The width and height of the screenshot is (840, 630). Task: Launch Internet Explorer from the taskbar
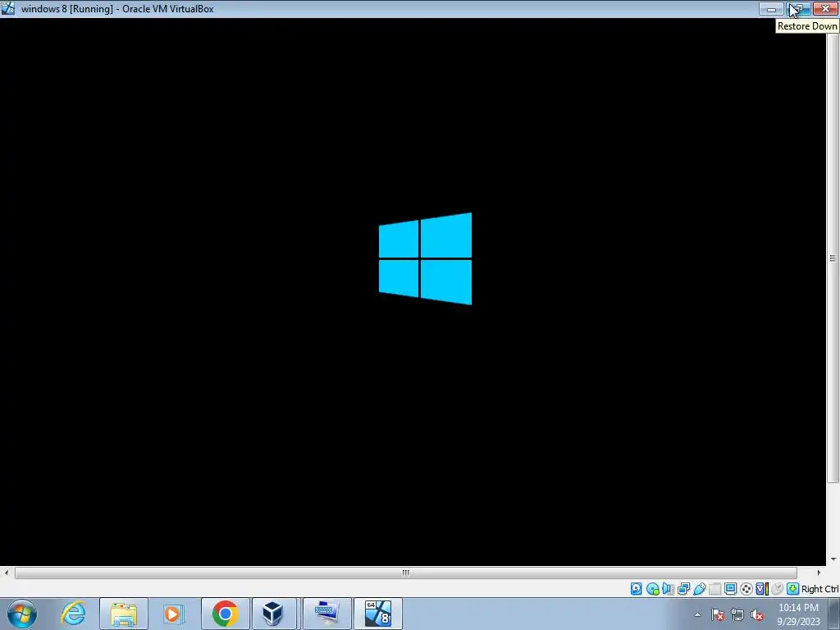(x=73, y=614)
